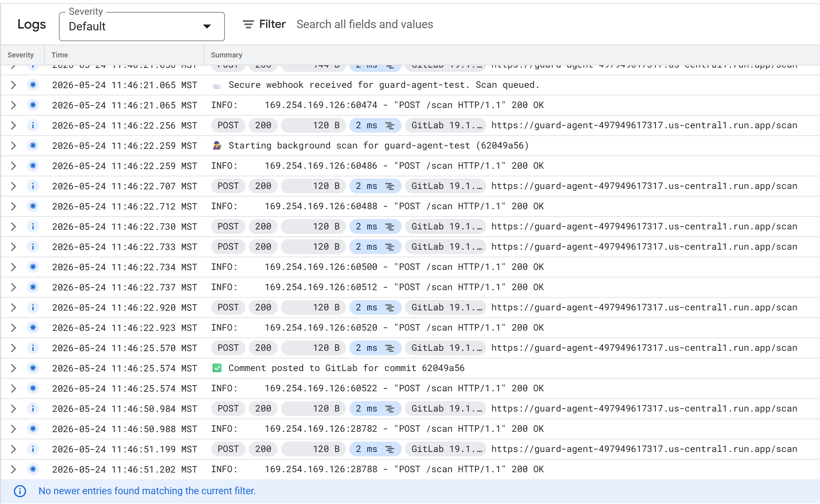Expand the 11:46:22.256 POST entry
820x504 pixels.
13,125
